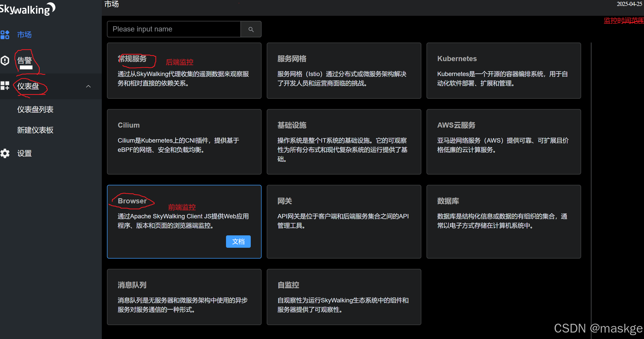The width and height of the screenshot is (644, 339).
Task: Open the 常规服务 card
Action: 184,71
